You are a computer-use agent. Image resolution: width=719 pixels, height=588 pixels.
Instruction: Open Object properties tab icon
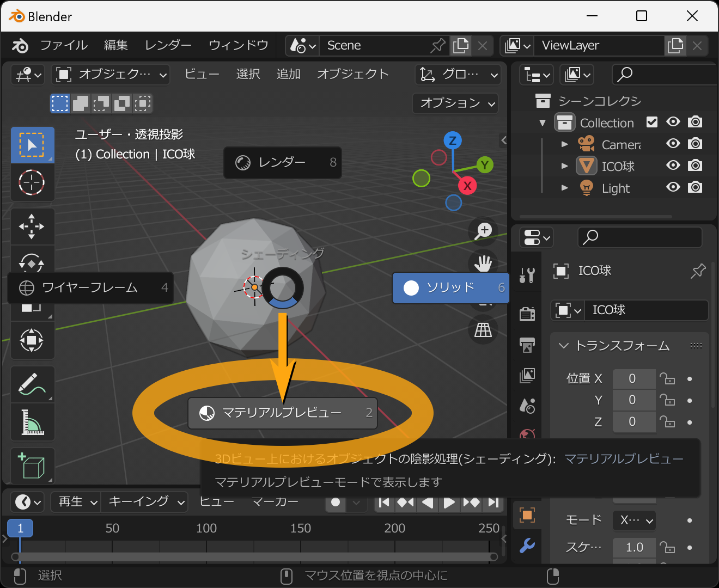(527, 514)
